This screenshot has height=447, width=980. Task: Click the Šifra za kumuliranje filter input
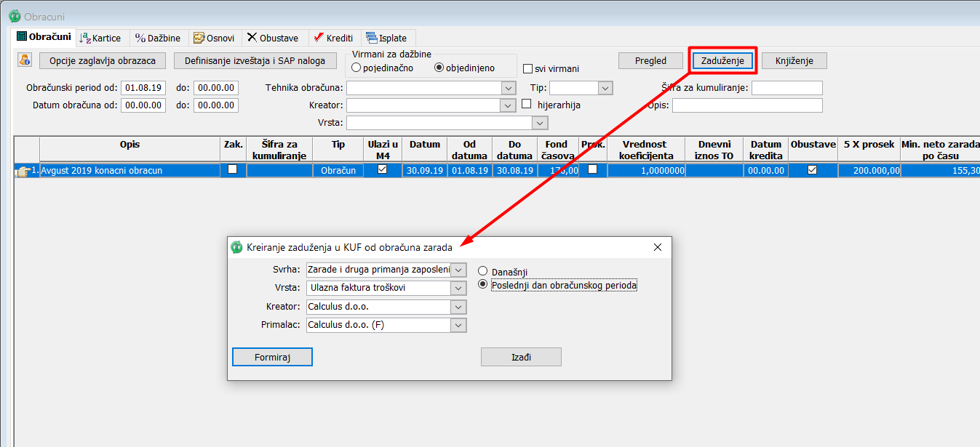787,88
